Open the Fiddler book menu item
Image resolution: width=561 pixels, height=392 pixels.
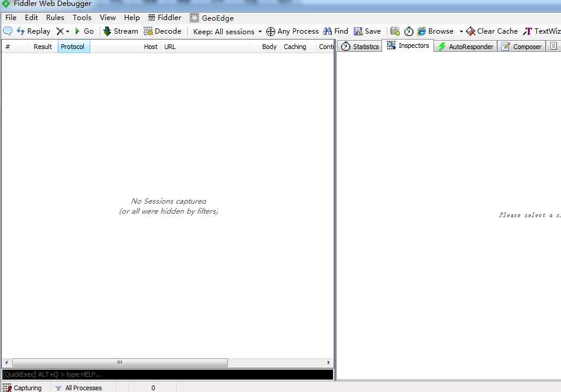pyautogui.click(x=165, y=18)
